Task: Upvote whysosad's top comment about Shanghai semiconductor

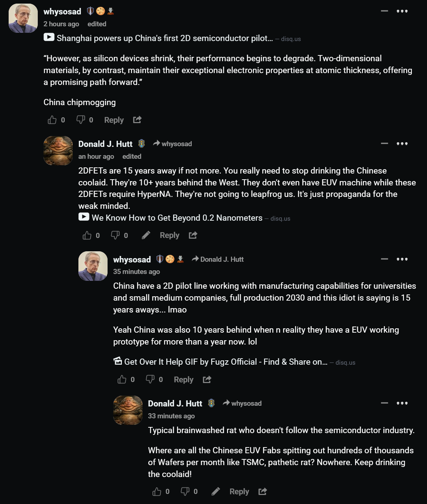Action: (52, 120)
